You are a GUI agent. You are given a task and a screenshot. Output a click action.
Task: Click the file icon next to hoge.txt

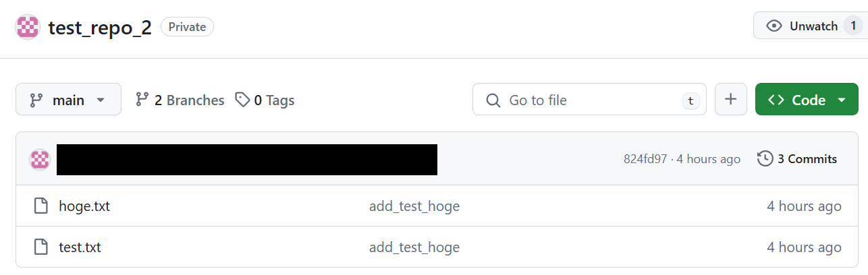42,206
